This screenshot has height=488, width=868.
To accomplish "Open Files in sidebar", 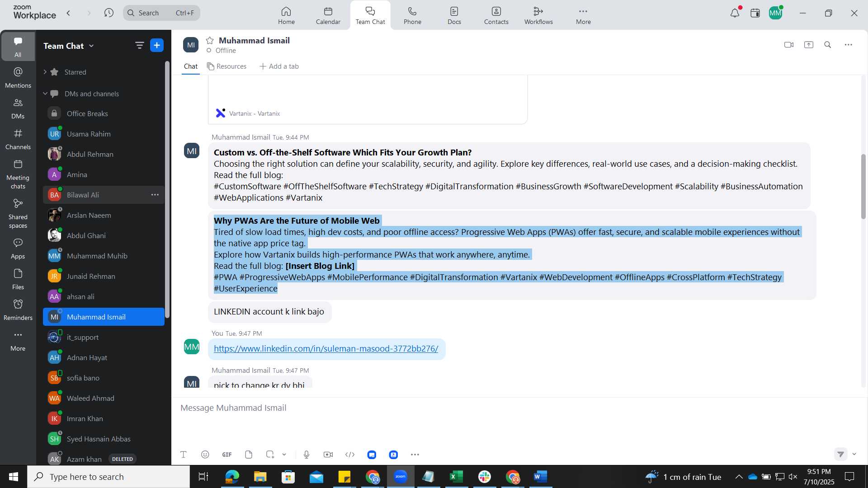I will point(18,279).
